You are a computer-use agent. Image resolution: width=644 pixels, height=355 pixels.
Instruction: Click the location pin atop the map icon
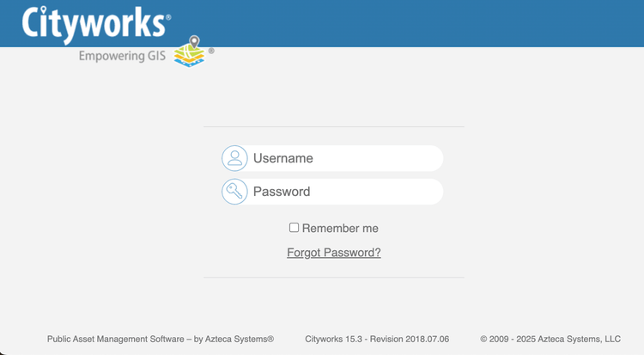tap(195, 41)
